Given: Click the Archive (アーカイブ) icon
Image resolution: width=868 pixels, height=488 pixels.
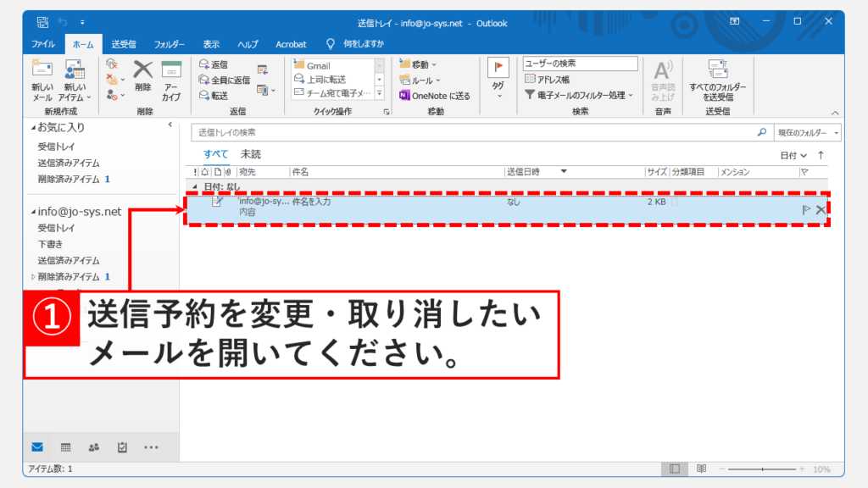Looking at the screenshot, I should (171, 72).
